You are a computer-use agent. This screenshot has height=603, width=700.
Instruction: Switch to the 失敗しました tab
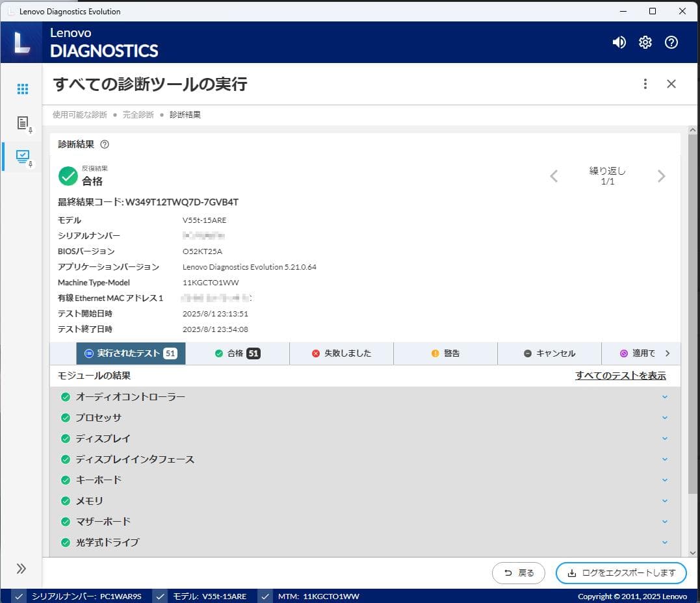pyautogui.click(x=341, y=353)
